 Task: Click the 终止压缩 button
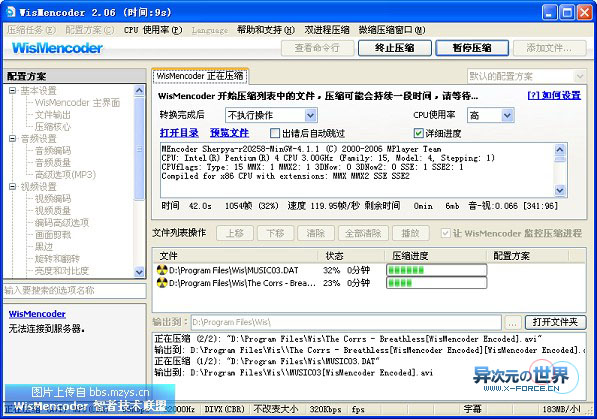pos(394,48)
